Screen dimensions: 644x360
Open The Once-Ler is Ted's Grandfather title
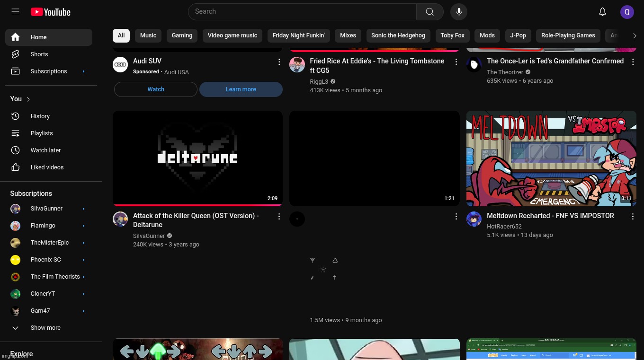(x=555, y=61)
